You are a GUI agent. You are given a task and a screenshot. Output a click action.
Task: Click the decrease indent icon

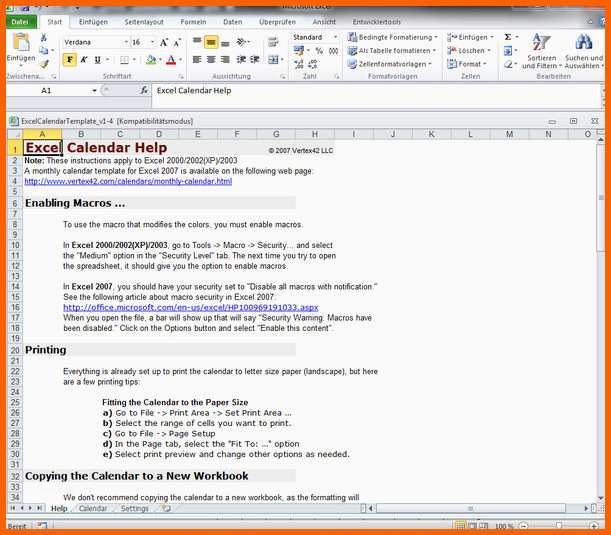[241, 60]
